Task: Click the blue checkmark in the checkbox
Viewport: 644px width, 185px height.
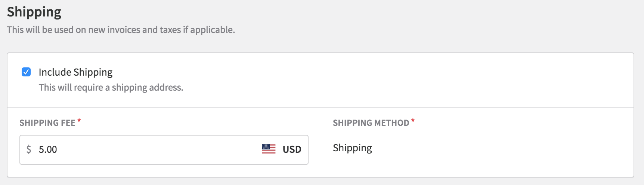Action: pyautogui.click(x=26, y=72)
